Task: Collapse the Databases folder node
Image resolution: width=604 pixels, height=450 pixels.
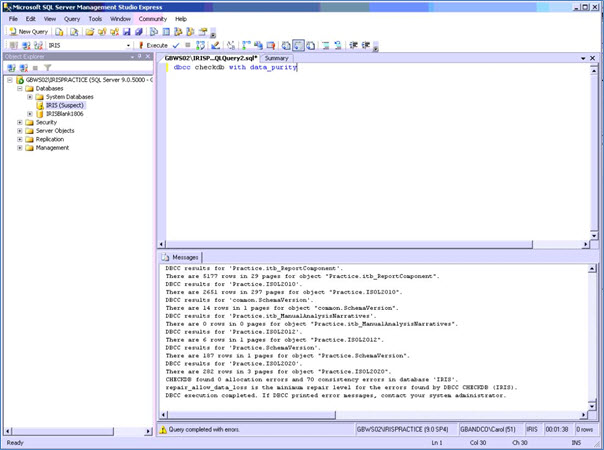Action: (20, 89)
